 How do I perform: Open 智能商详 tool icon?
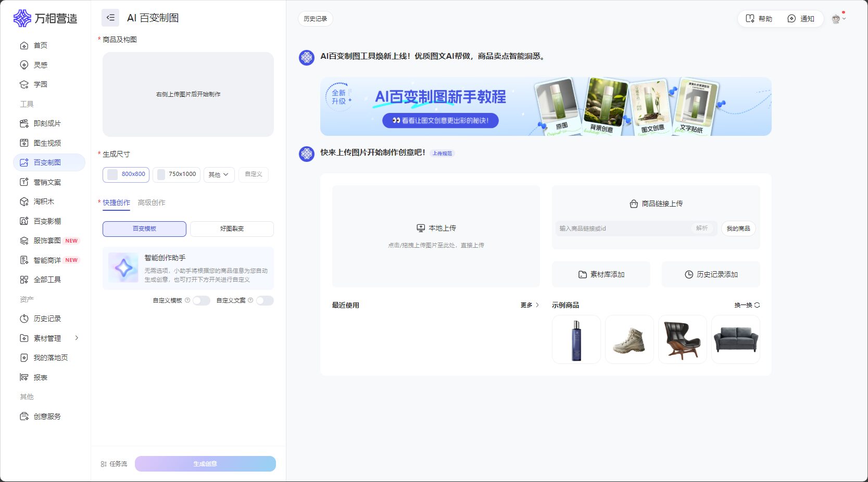pos(24,260)
